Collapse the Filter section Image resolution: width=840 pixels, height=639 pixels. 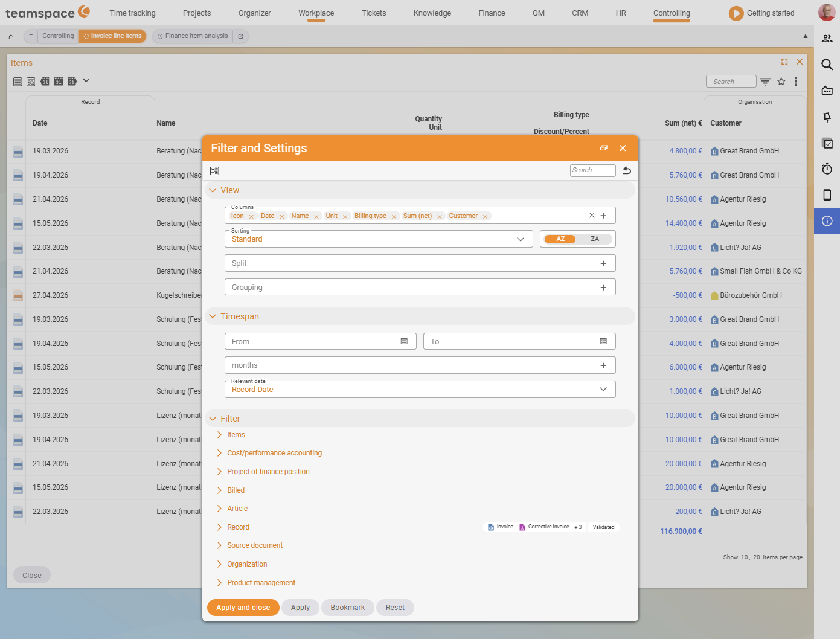click(213, 419)
